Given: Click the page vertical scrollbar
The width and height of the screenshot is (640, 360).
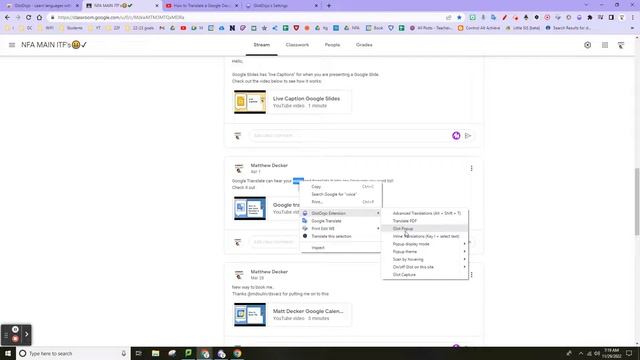Looking at the screenshot, I should click(637, 202).
